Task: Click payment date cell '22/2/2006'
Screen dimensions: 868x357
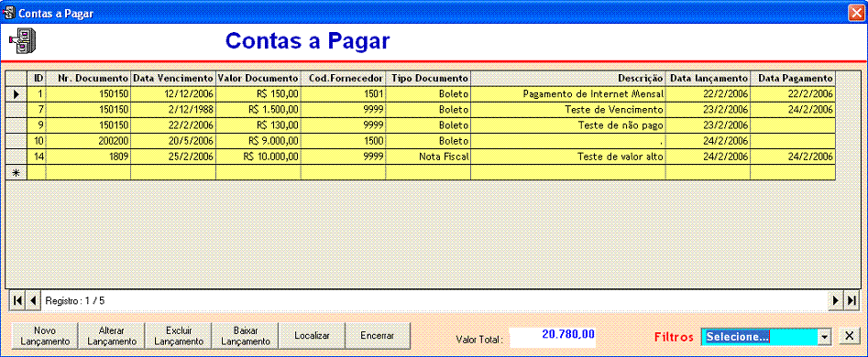Action: pos(793,94)
